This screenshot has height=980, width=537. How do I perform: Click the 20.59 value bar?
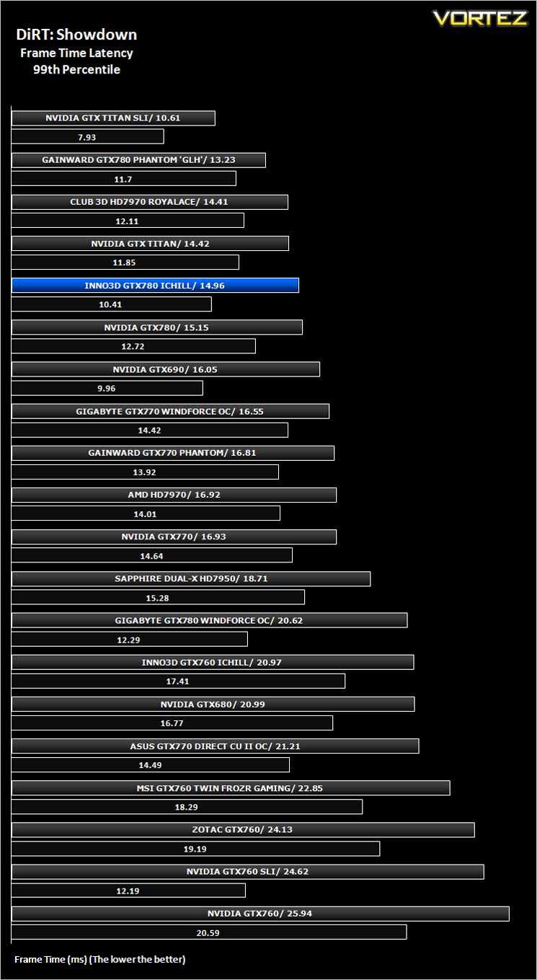point(209,932)
